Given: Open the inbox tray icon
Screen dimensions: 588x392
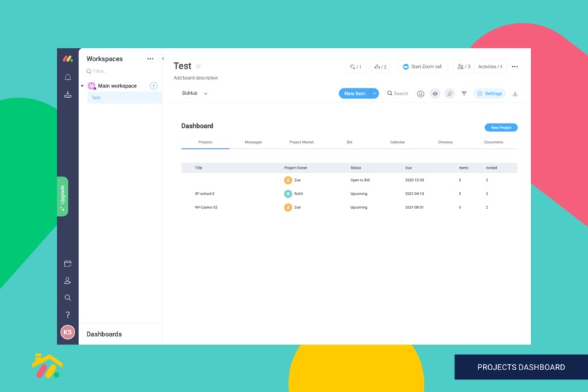Looking at the screenshot, I should click(x=68, y=94).
